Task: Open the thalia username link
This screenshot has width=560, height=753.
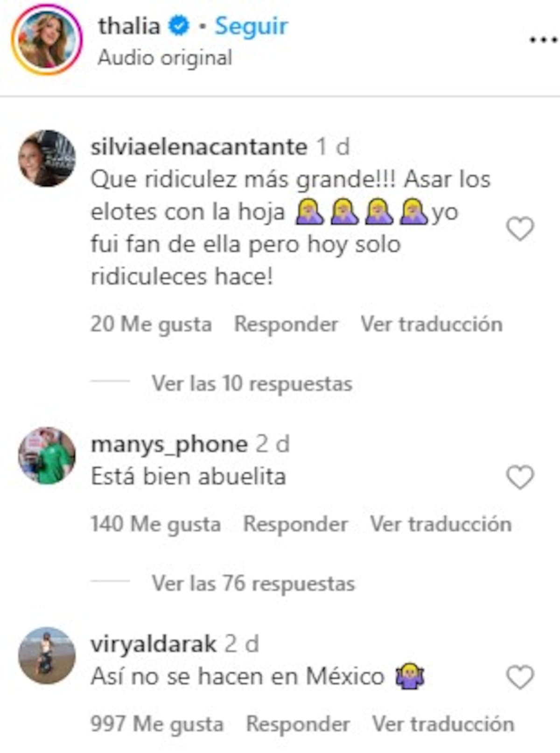Action: click(129, 26)
